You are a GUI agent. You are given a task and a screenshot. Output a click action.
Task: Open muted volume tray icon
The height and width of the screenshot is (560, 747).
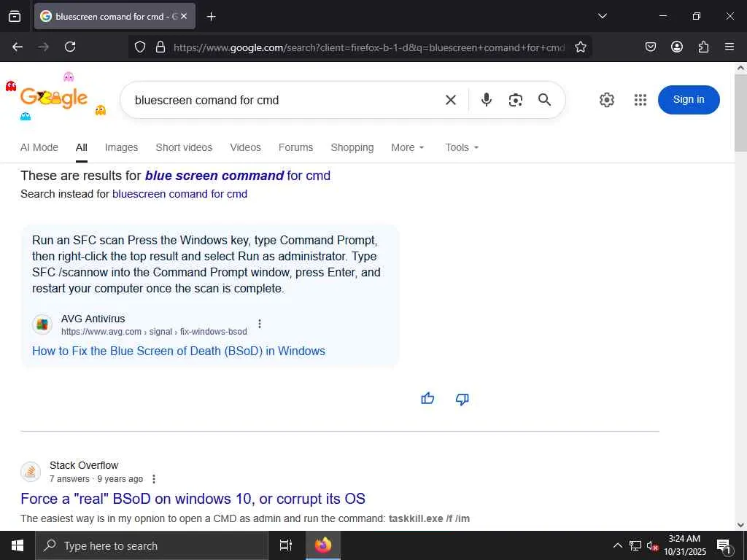pos(652,545)
